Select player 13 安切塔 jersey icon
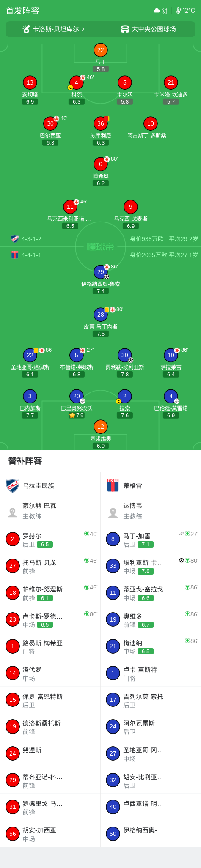The height and width of the screenshot is (868, 201). pyautogui.click(x=30, y=82)
